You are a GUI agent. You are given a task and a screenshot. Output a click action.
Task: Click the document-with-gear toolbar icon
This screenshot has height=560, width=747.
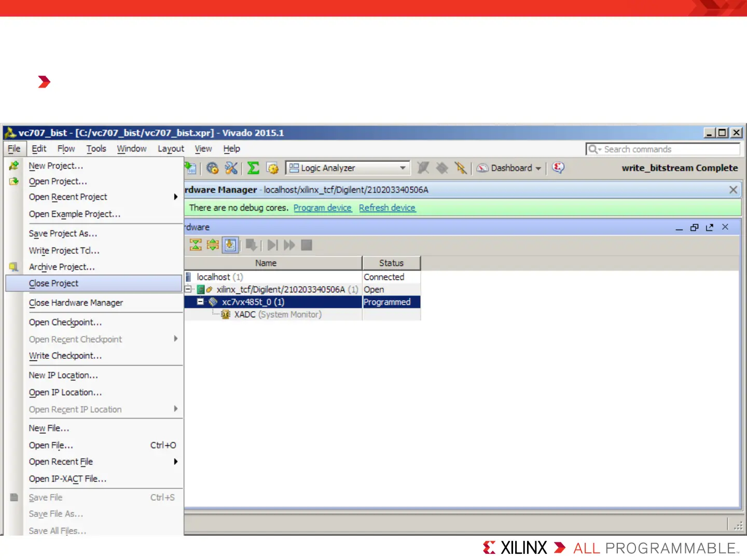[x=272, y=168]
